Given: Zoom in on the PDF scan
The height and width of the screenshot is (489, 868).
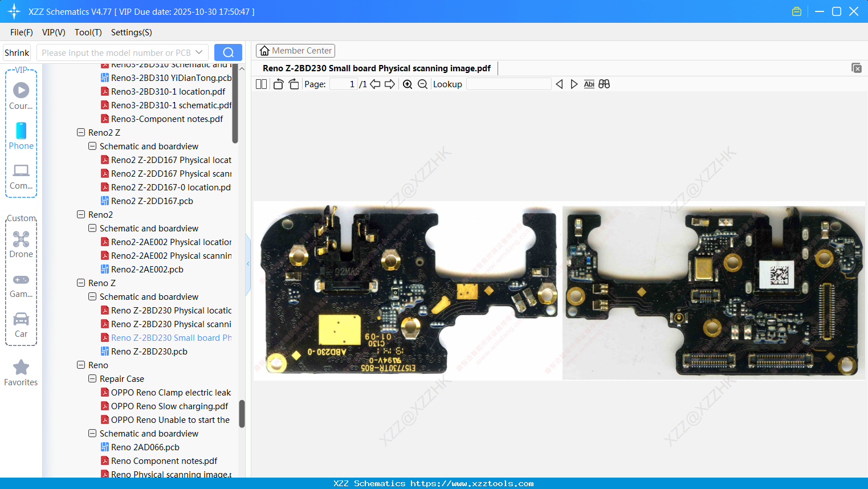Looking at the screenshot, I should point(407,84).
